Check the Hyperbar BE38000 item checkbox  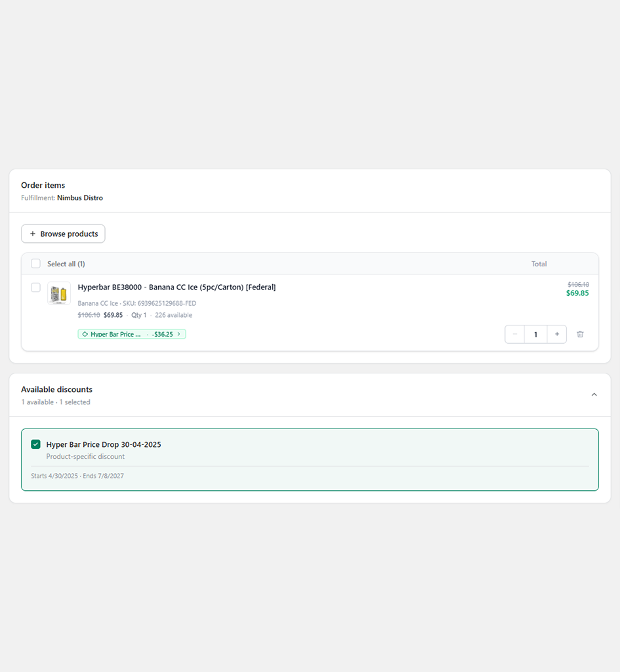35,287
